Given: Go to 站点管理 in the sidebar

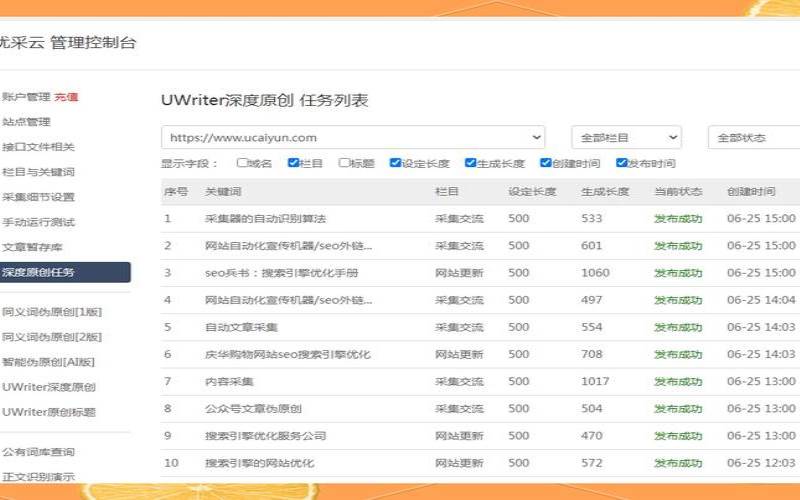Looking at the screenshot, I should pos(26,122).
